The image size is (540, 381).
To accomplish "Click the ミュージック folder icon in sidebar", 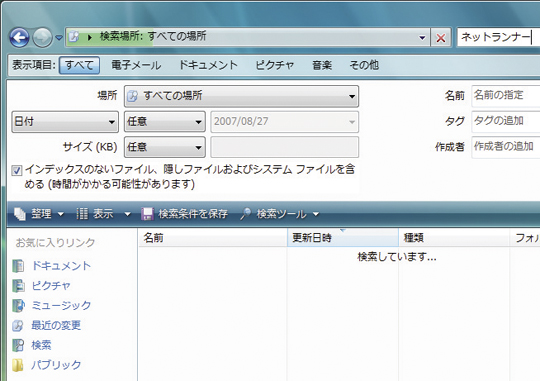I will 18,305.
